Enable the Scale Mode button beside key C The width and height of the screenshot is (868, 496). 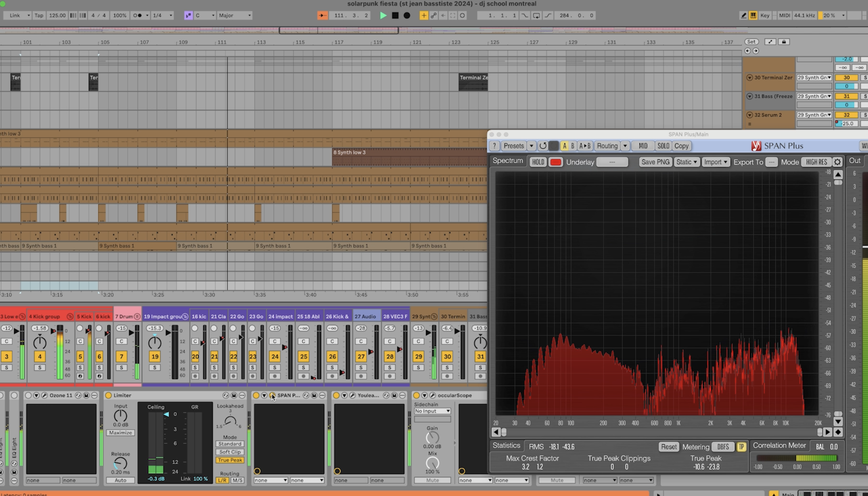(188, 15)
